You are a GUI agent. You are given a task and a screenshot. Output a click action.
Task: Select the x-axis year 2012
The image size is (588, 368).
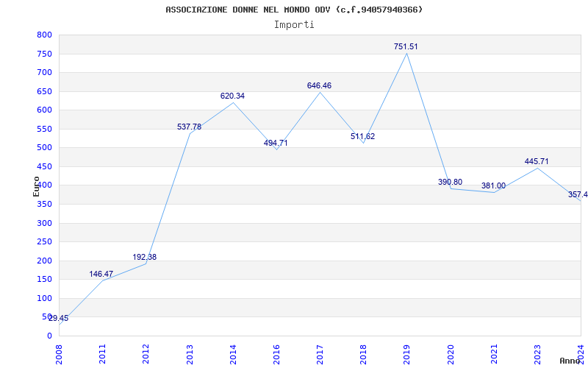tap(146, 354)
